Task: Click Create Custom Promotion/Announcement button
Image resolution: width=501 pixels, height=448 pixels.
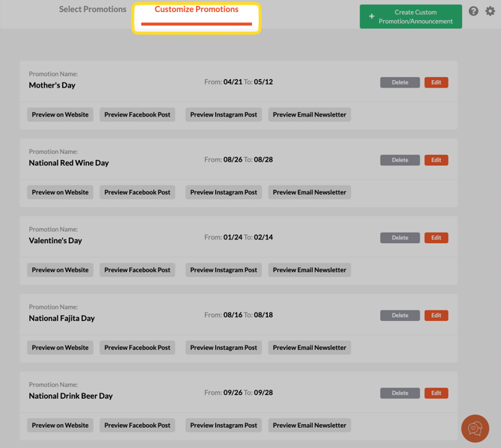Action: pyautogui.click(x=411, y=16)
